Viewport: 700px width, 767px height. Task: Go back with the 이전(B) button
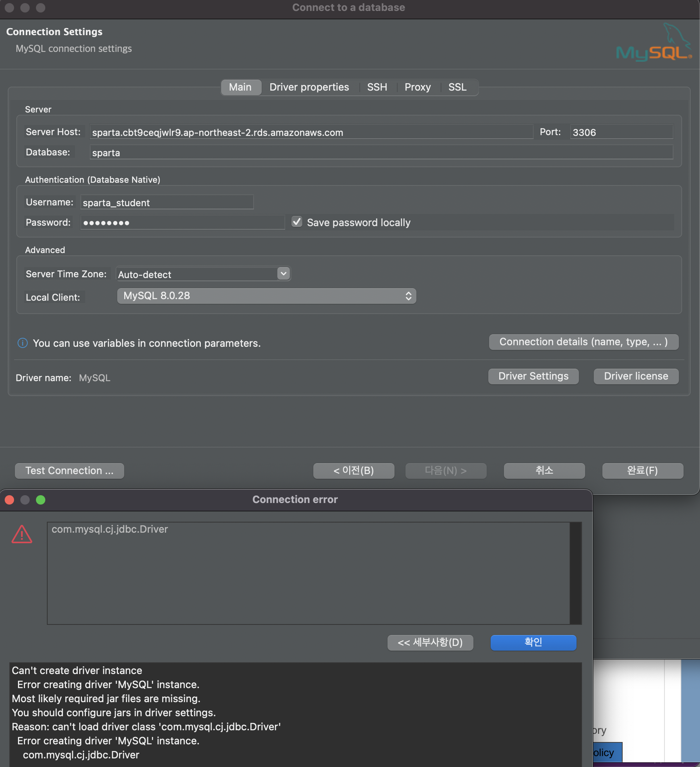(x=354, y=471)
